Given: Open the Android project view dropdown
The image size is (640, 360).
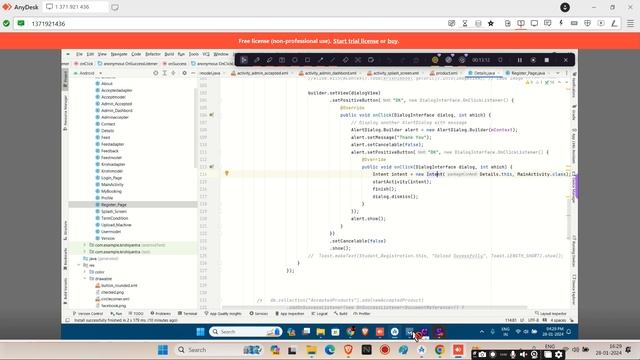Looking at the screenshot, I should (89, 73).
